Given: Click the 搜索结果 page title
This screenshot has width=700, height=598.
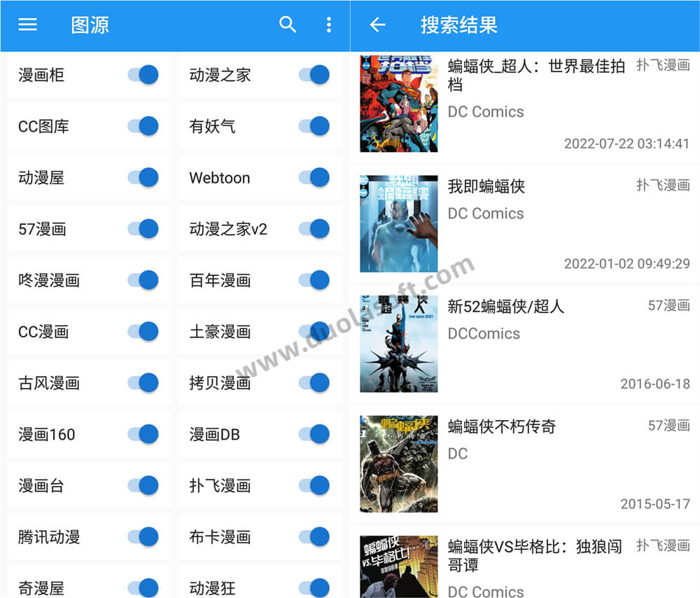Looking at the screenshot, I should [x=459, y=25].
